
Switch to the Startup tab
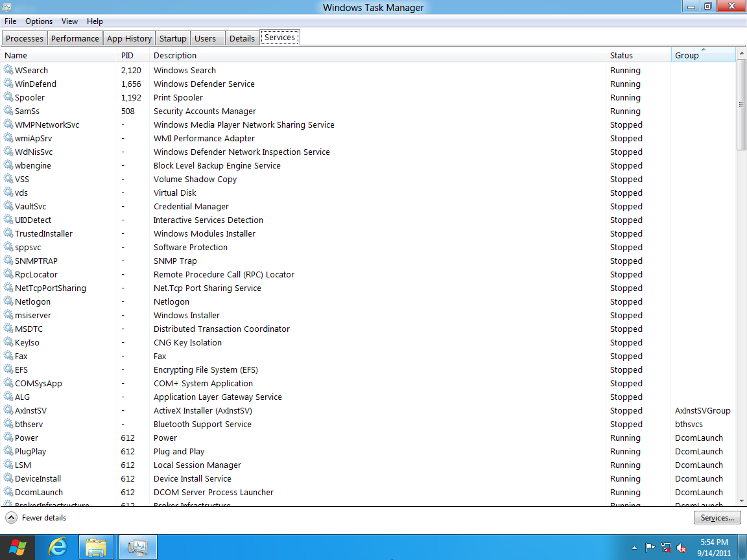coord(173,39)
